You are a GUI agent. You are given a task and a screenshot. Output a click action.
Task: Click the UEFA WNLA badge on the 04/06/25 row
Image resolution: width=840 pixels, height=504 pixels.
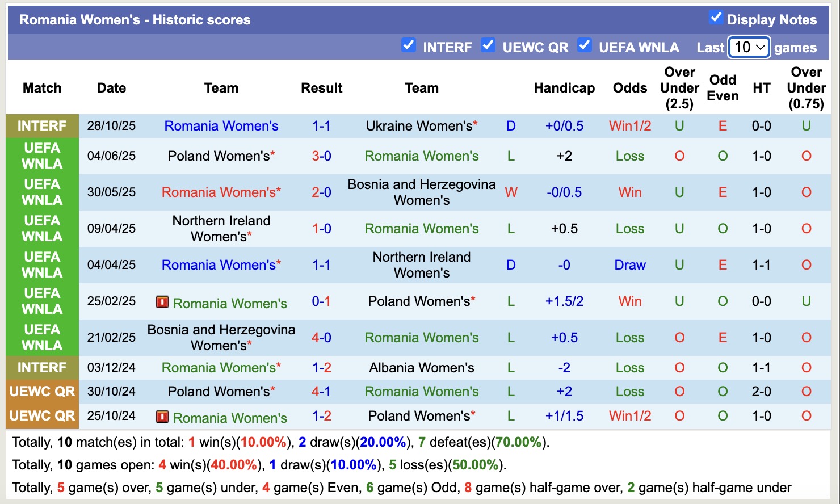coord(42,156)
